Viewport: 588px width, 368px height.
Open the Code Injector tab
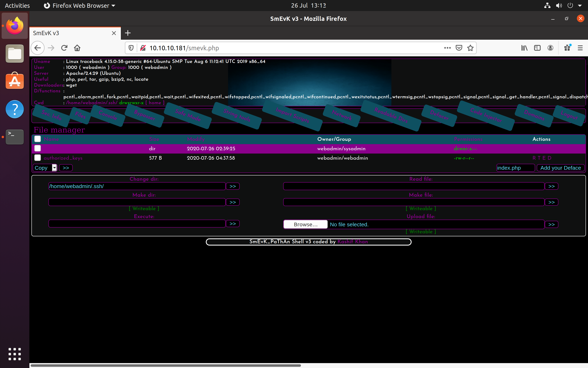tap(486, 115)
